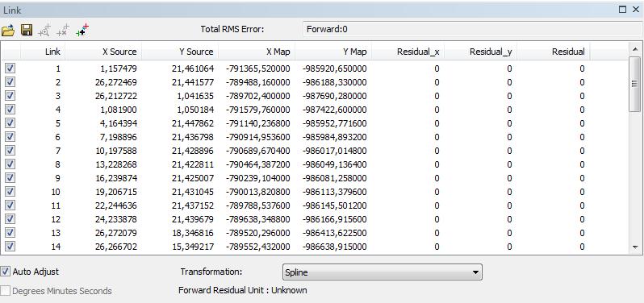The image size is (644, 303).
Task: Toggle the checkbox for link 3
Action: 10,96
